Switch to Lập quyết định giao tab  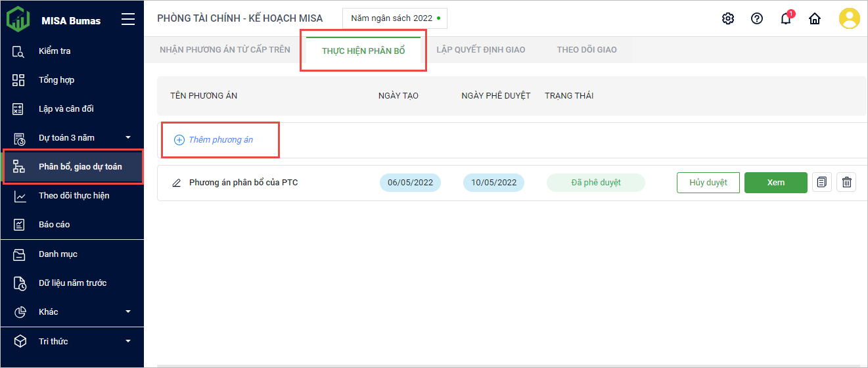pyautogui.click(x=481, y=49)
